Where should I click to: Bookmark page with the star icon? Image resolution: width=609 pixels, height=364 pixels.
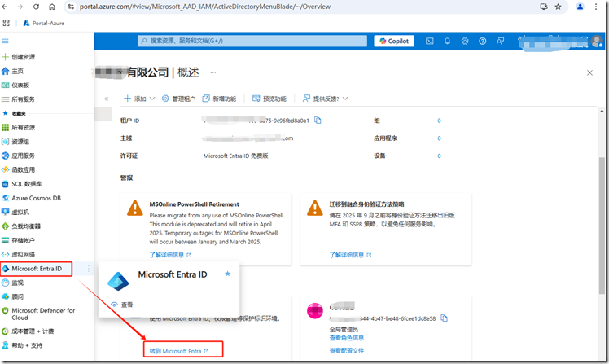tap(559, 7)
